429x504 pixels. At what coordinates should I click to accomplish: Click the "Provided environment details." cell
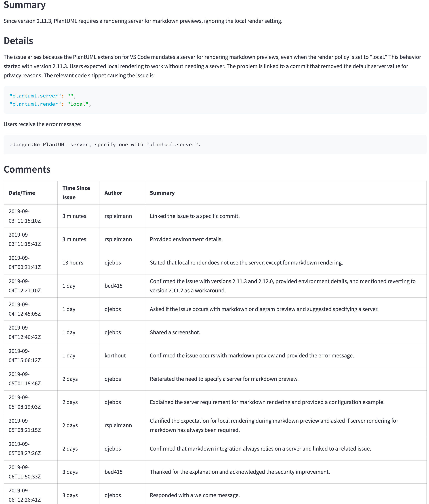click(x=186, y=239)
